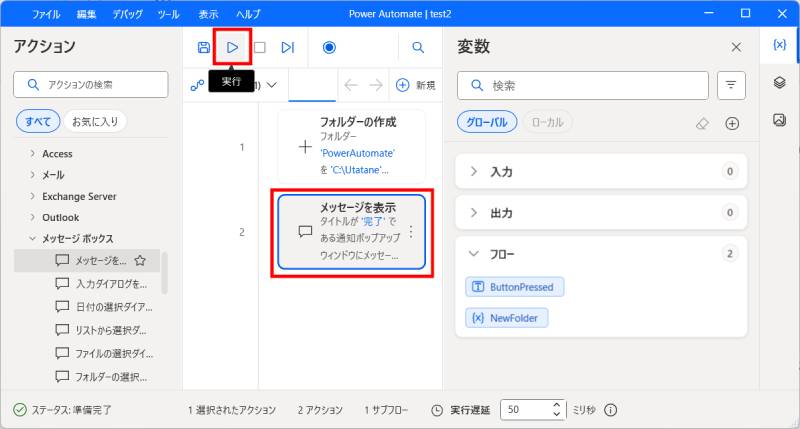Open the subflows dropdown chevron

click(272, 85)
